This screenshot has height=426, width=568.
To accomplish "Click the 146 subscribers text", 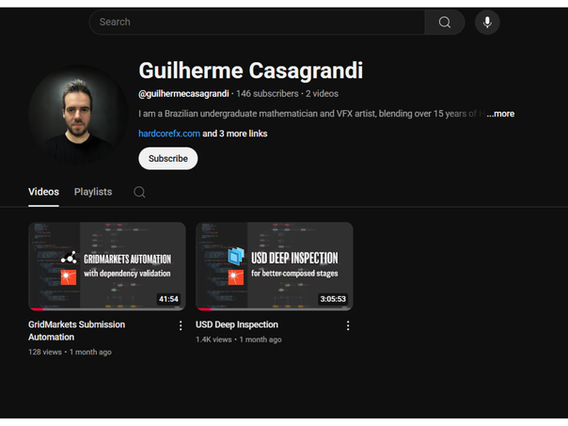I will 267,94.
